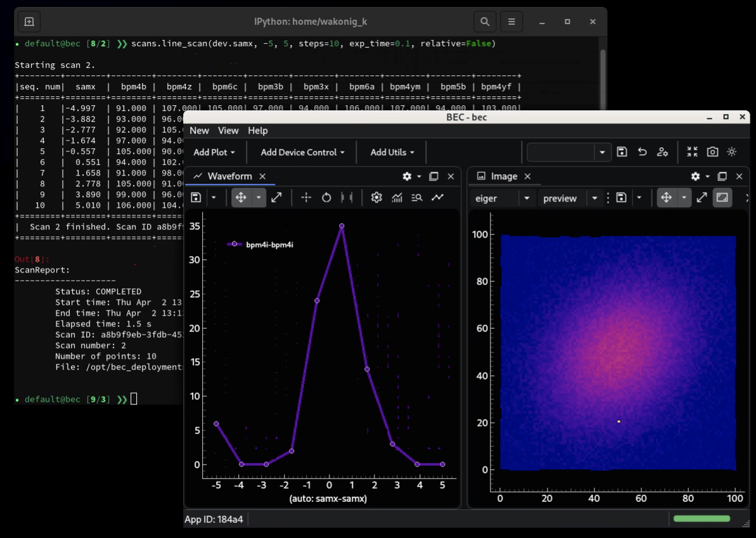The height and width of the screenshot is (538, 756).
Task: Expand the Image save options arrow
Action: pyautogui.click(x=639, y=198)
